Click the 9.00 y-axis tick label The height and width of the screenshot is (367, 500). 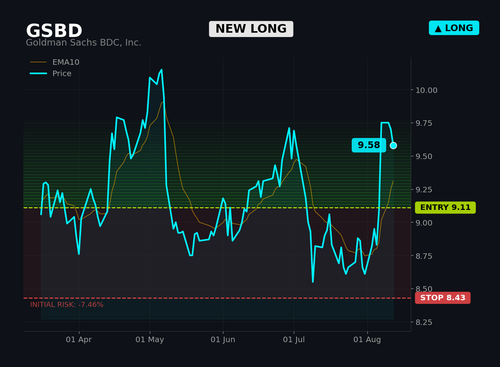point(423,223)
